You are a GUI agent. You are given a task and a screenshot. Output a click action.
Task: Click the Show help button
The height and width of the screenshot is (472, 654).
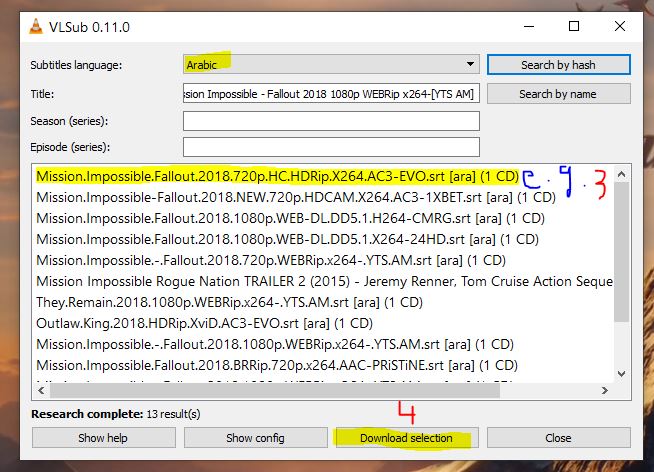[x=103, y=438]
